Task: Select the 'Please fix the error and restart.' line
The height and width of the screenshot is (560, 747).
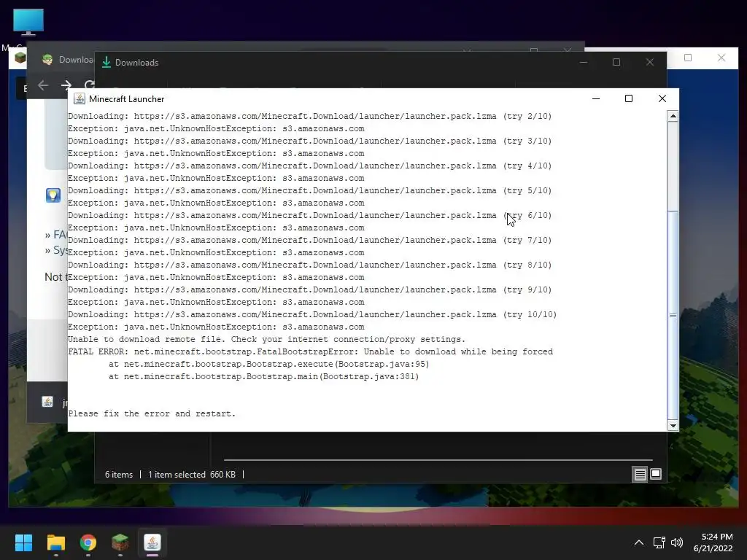Action: pyautogui.click(x=152, y=414)
